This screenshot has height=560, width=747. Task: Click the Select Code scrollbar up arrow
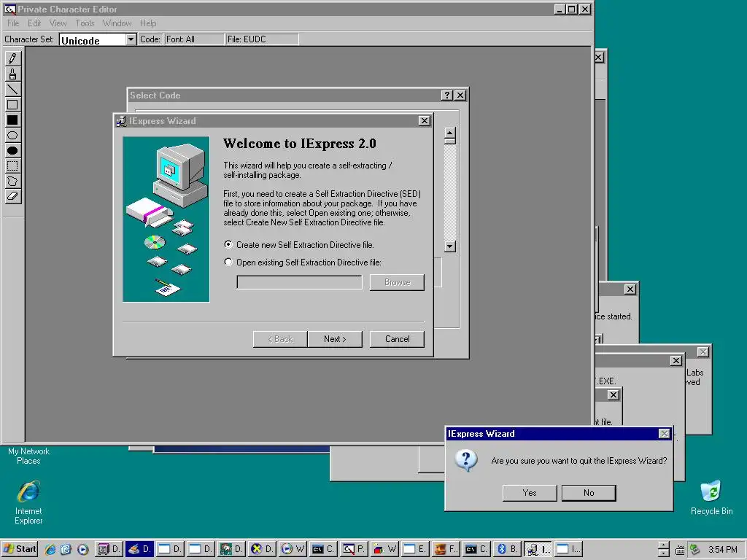[449, 133]
